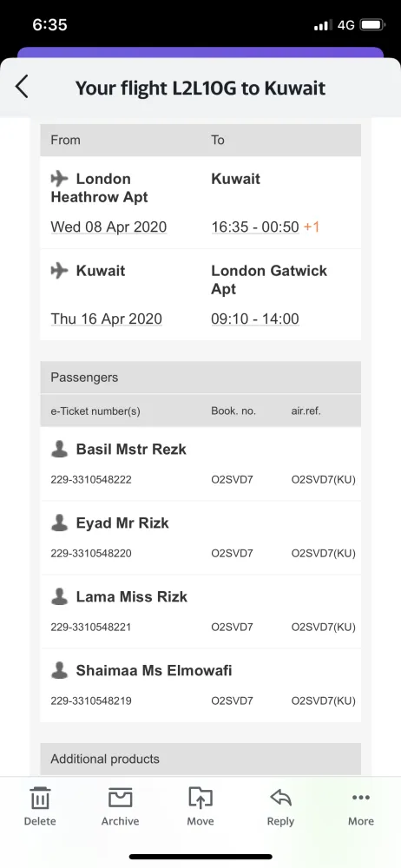Tap the Passengers section header
Viewport: 401px width, 868px height.
click(x=200, y=378)
